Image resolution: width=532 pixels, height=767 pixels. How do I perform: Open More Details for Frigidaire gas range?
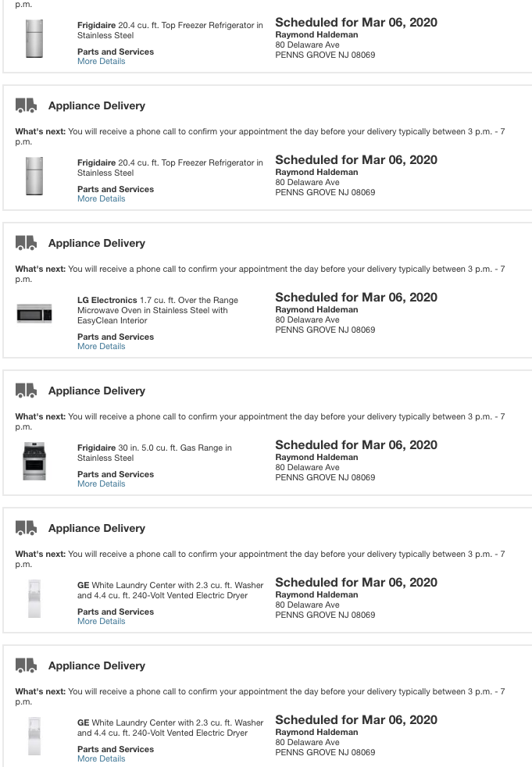[x=102, y=483]
